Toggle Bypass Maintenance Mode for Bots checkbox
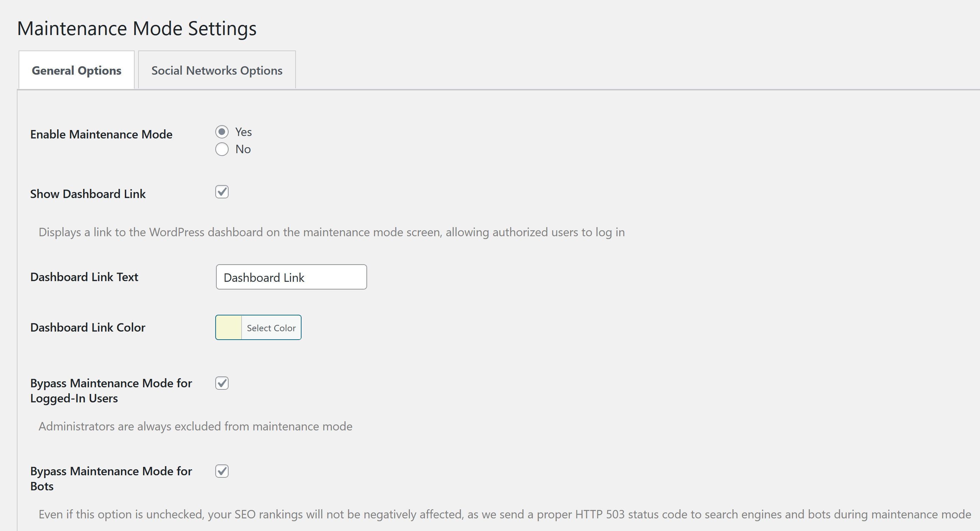The height and width of the screenshot is (531, 980). [222, 471]
